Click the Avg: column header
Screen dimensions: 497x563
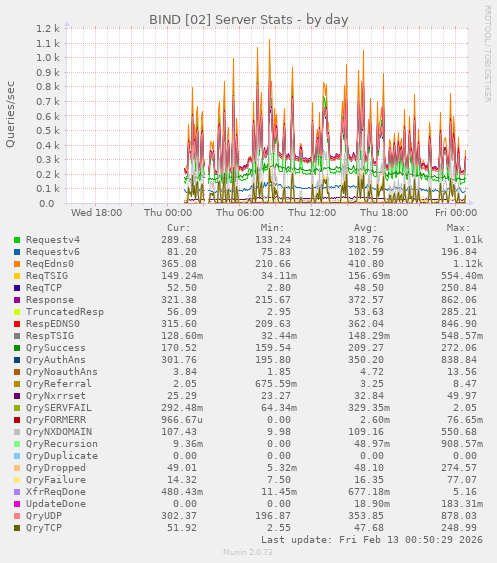[x=365, y=228]
